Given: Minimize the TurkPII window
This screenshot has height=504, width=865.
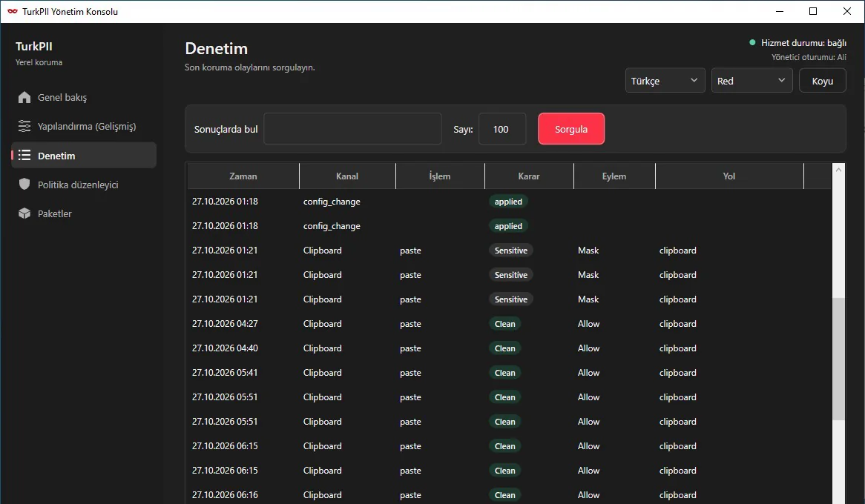Looking at the screenshot, I should (780, 11).
